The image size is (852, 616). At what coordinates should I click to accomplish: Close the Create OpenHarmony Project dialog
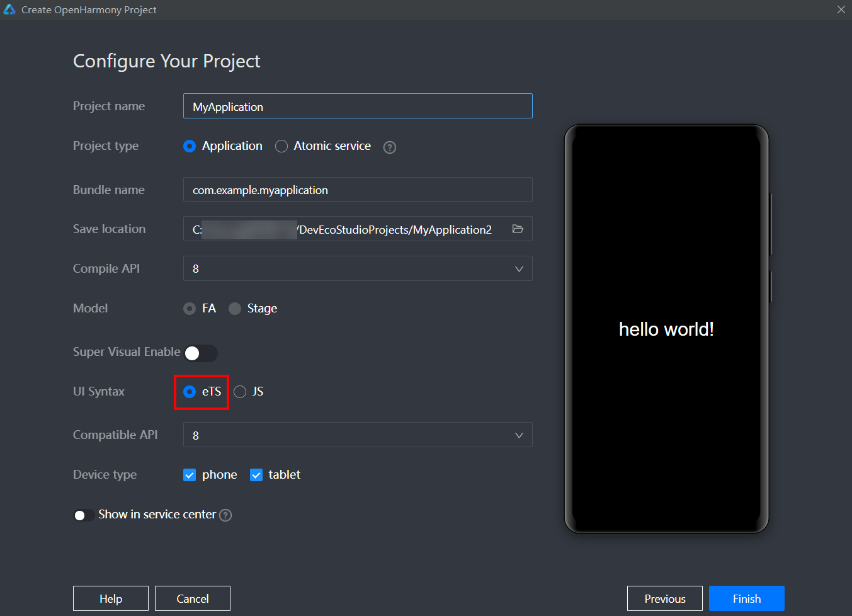coord(841,9)
